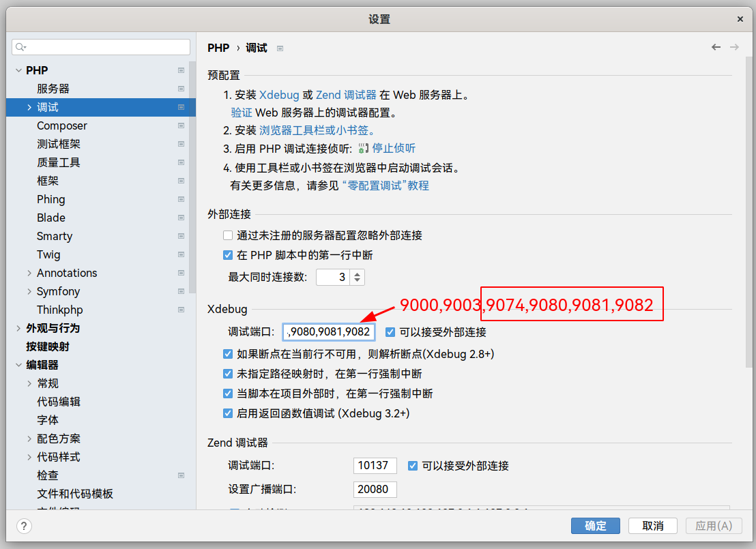Click the 确定 button
Image resolution: width=756 pixels, height=549 pixels.
tap(596, 526)
